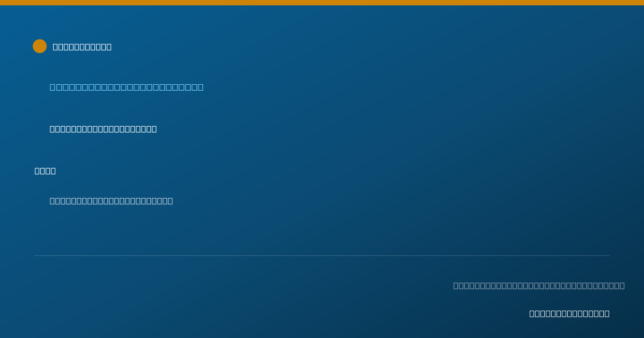
Task: Click the last glyph box of the four-character heading
Action: pos(53,171)
